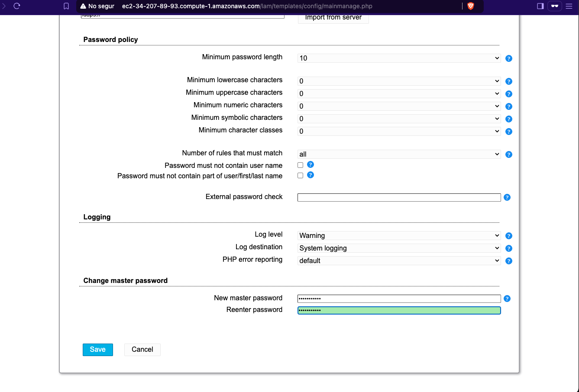
Task: Open the PHP error reporting dropdown
Action: click(x=399, y=260)
